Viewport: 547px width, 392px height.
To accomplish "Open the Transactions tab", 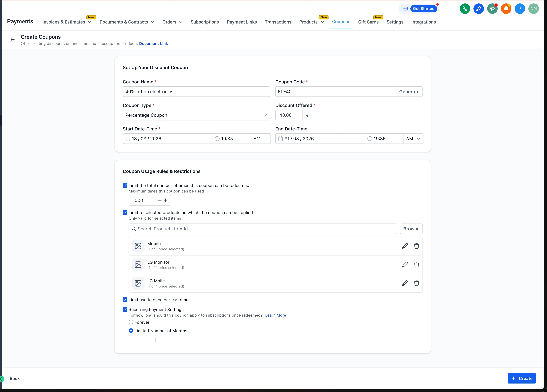I will coord(278,22).
